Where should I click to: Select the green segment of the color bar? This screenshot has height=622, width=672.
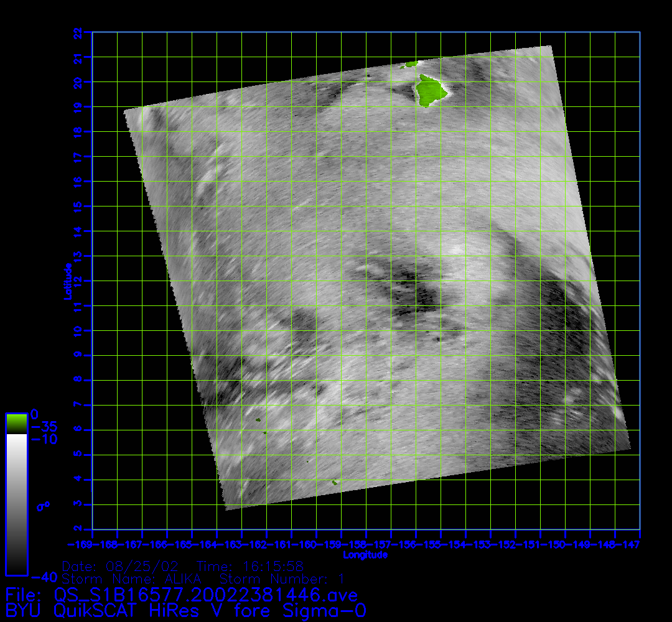coord(16,424)
